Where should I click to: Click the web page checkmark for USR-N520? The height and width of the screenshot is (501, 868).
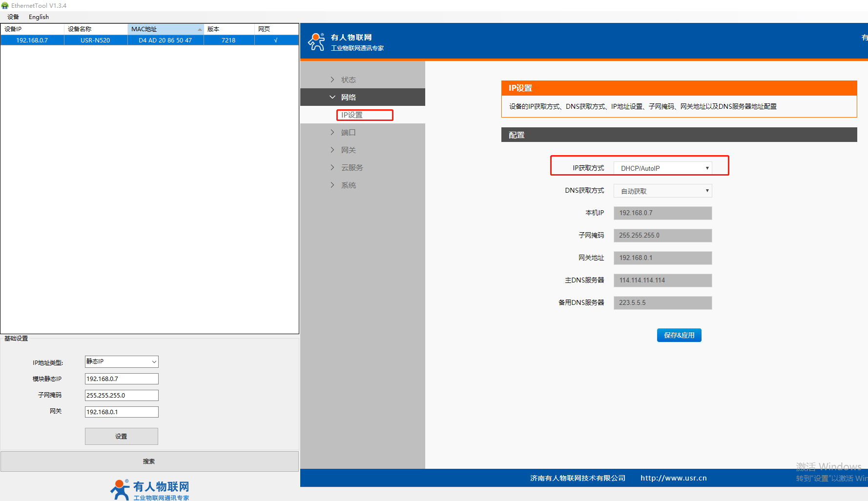coord(276,40)
